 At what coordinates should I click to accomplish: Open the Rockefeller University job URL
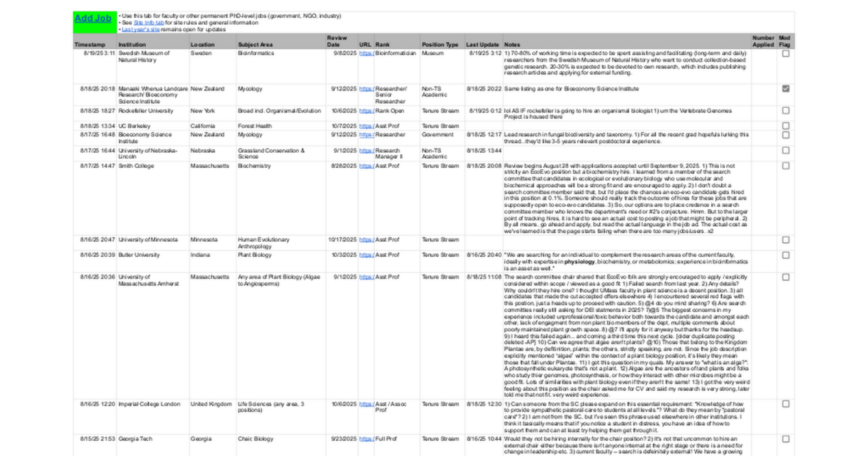point(366,111)
